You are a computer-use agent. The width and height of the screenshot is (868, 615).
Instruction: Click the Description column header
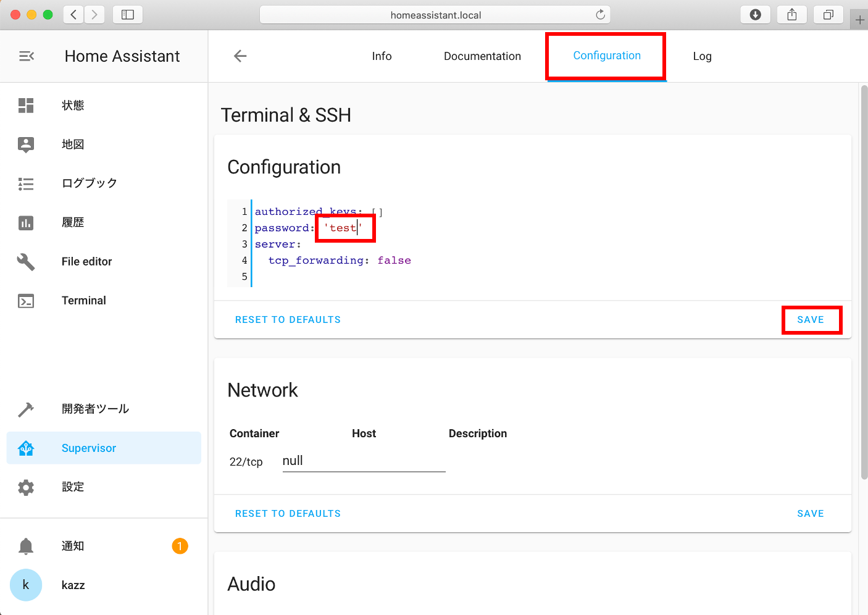tap(478, 433)
